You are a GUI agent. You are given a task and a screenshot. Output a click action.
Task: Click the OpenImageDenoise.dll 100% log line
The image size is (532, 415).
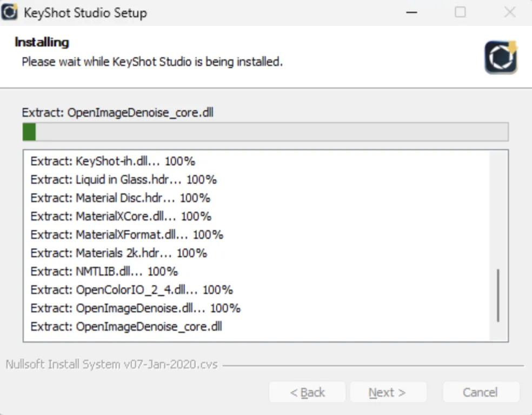point(135,308)
